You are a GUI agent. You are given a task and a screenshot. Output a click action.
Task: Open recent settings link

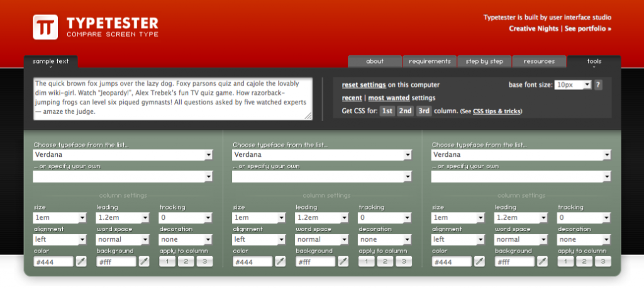coord(352,98)
